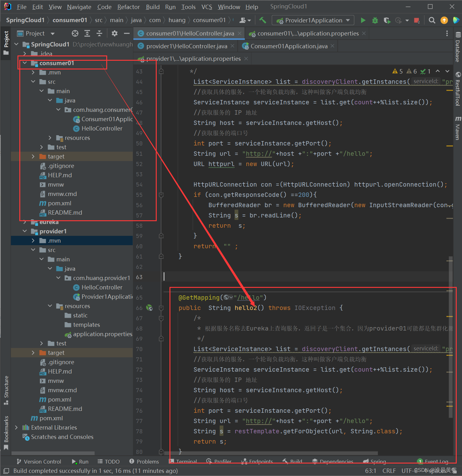The height and width of the screenshot is (476, 462).
Task: Open Version Control tool window
Action: click(x=39, y=461)
